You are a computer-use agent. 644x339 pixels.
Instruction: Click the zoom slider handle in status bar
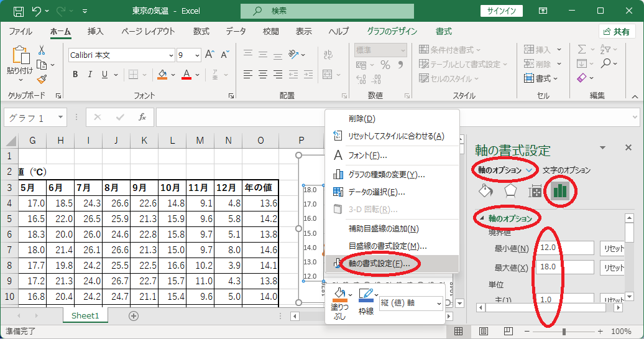pos(564,331)
